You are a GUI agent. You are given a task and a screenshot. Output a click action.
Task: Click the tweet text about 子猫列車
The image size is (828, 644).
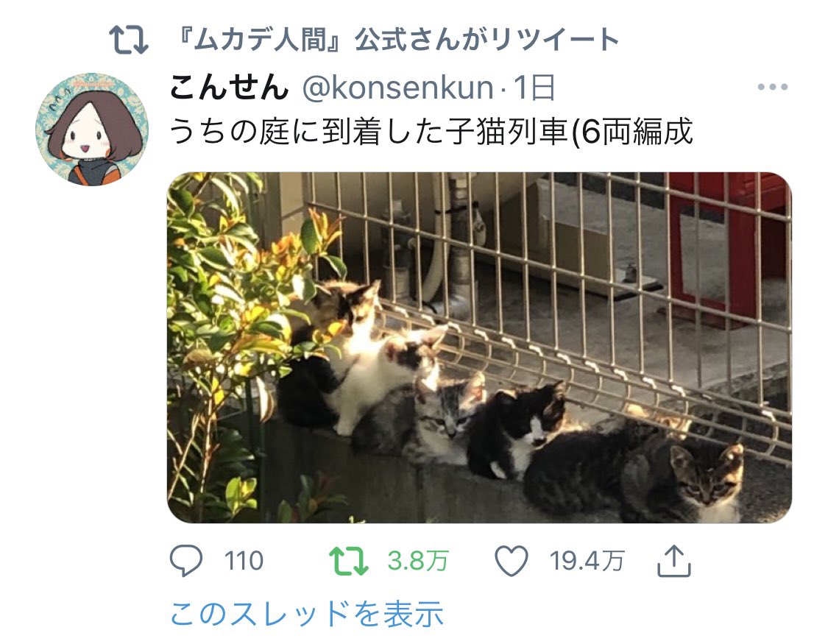pyautogui.click(x=431, y=132)
